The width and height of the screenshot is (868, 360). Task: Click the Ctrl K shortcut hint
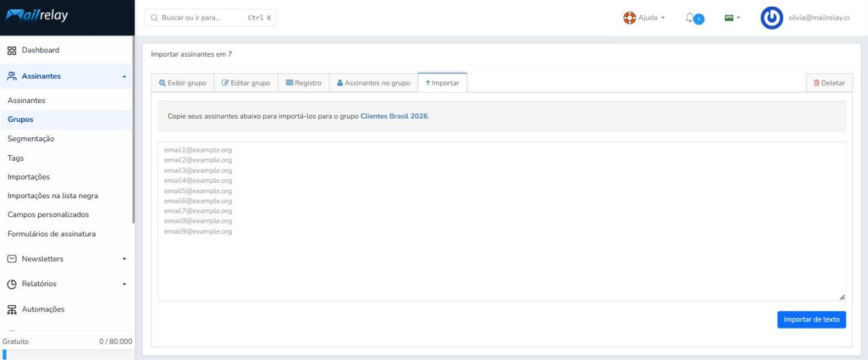coord(259,18)
